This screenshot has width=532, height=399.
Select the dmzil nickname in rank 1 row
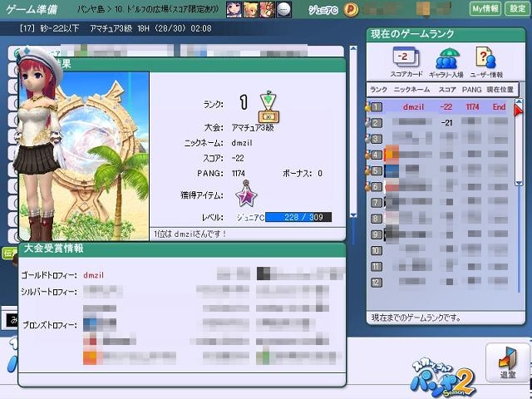click(413, 107)
